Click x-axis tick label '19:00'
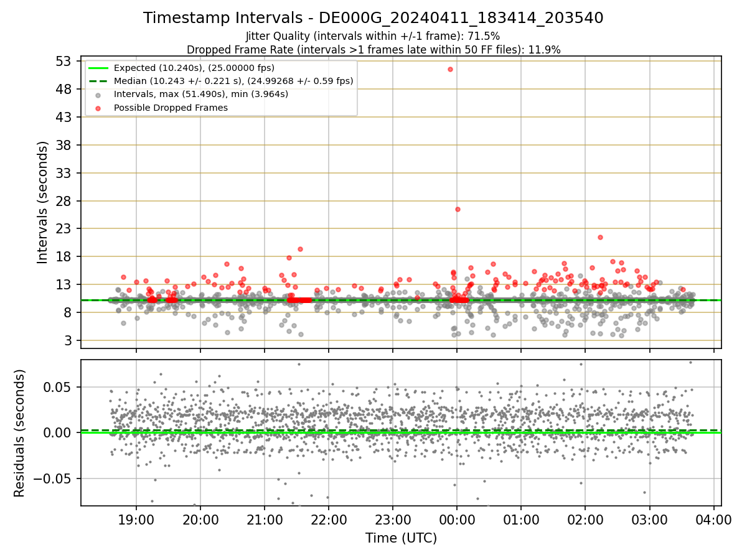 137,519
